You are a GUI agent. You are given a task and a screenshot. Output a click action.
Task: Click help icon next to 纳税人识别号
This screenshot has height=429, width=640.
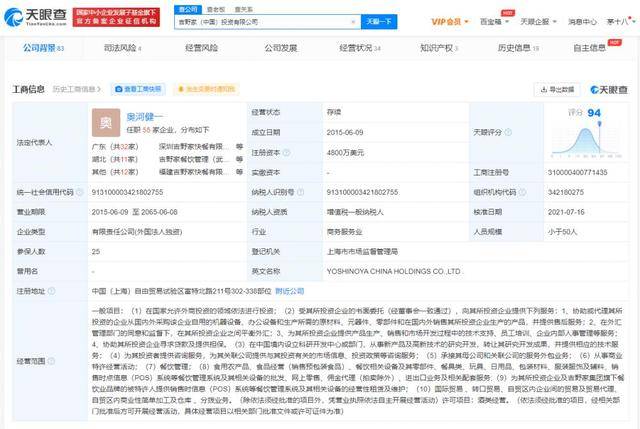pyautogui.click(x=300, y=192)
